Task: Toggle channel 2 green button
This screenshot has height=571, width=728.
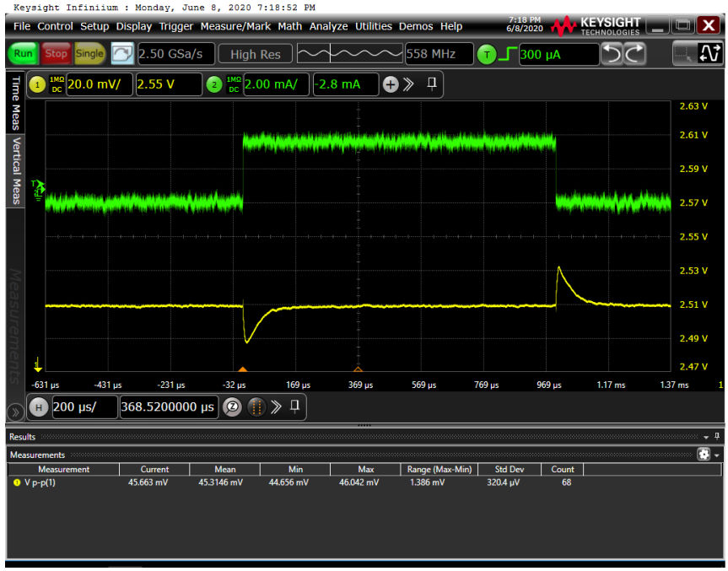Action: point(214,84)
